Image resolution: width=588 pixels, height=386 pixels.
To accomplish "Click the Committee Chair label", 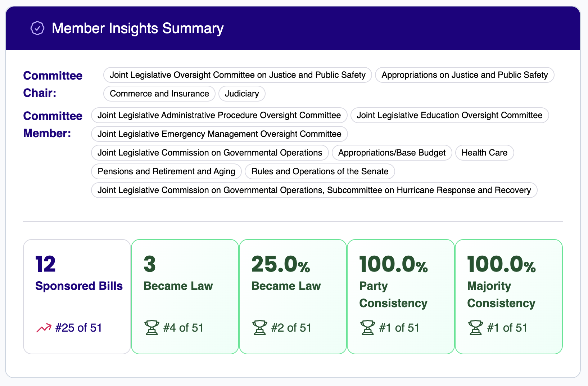I will [x=53, y=84].
